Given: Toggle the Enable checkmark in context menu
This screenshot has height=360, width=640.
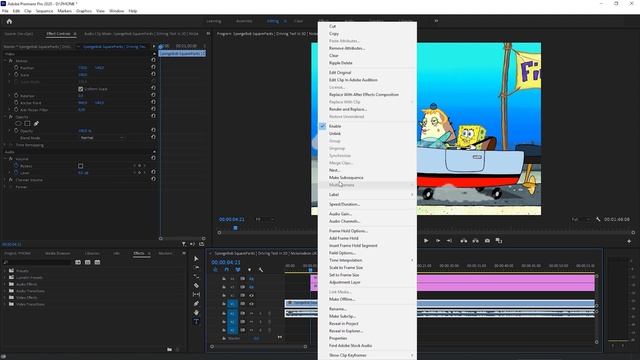Looking at the screenshot, I should pyautogui.click(x=322, y=126).
